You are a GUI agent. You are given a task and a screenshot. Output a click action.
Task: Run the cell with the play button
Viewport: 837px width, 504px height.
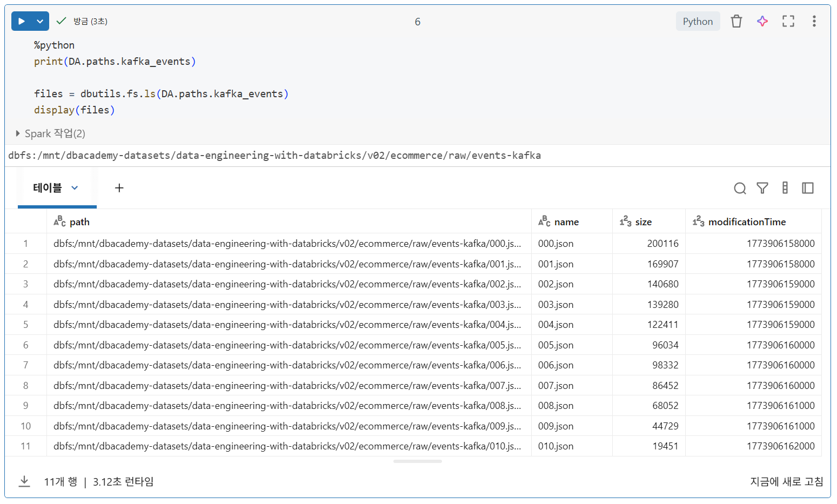click(x=22, y=21)
